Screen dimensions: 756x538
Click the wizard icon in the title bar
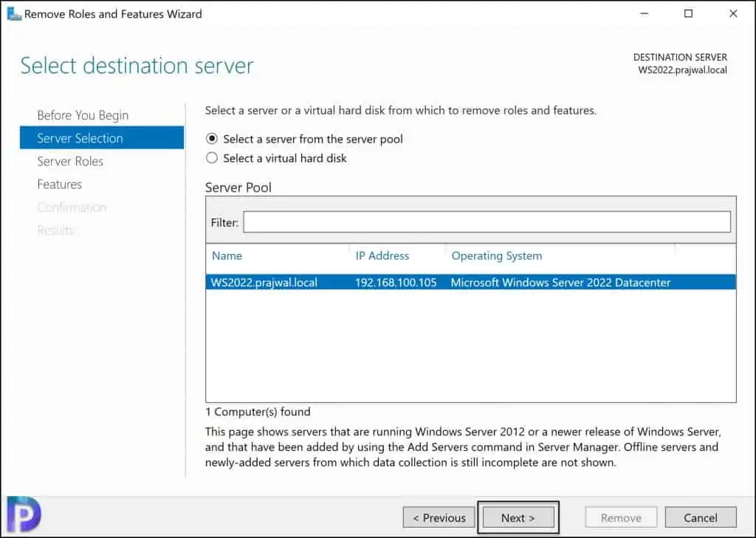(14, 13)
